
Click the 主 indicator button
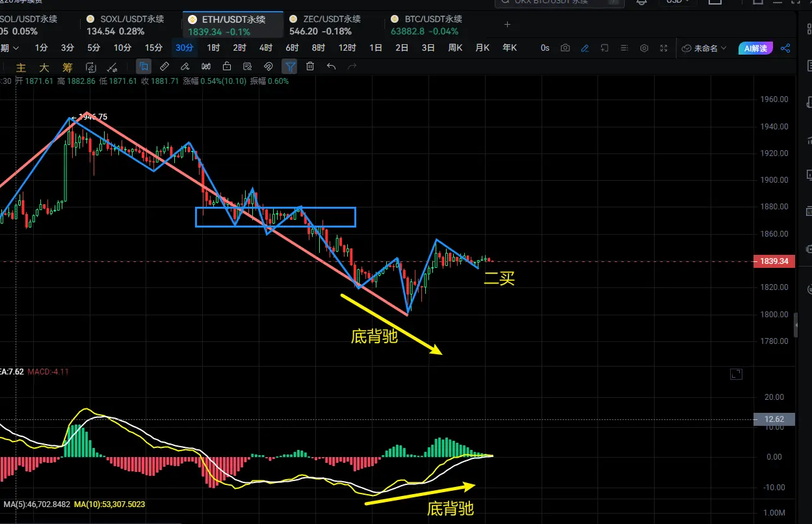[x=21, y=67]
